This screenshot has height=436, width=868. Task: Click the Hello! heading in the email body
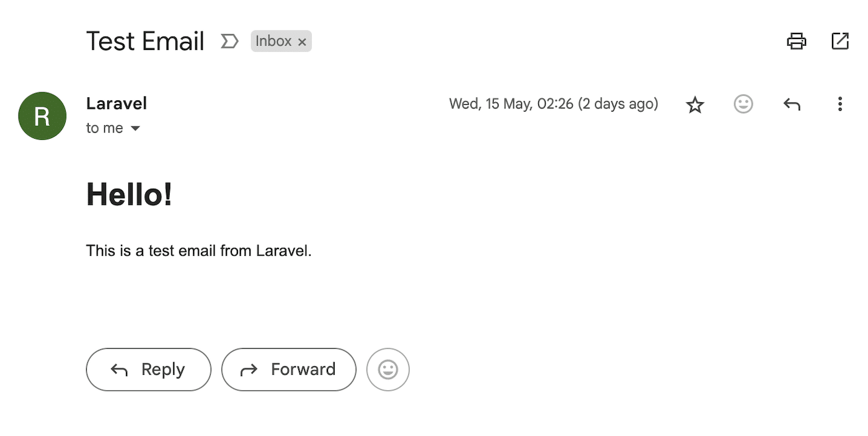129,194
